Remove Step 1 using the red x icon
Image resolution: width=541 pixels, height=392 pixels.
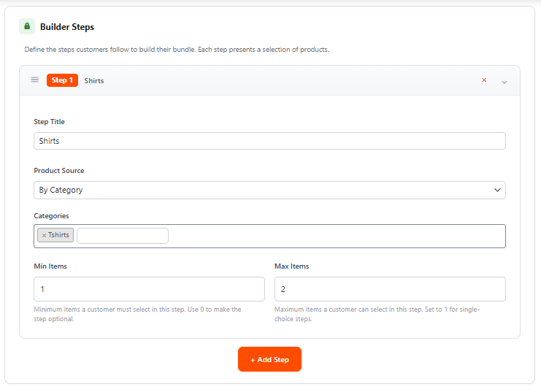pyautogui.click(x=484, y=80)
